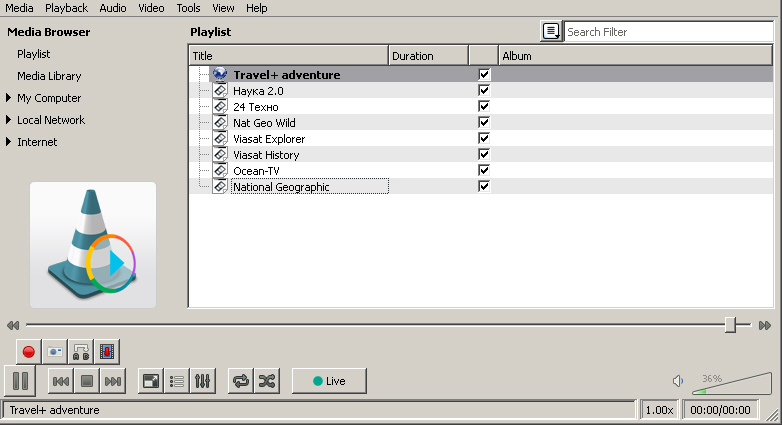782x425 pixels.
Task: Click the Search Filter input field
Action: [667, 32]
